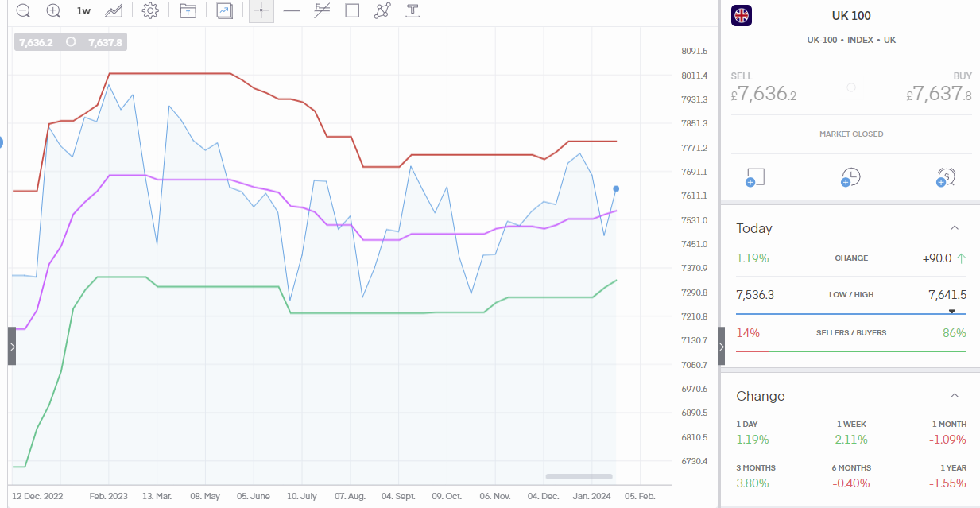Click the SELL price £7,636.2

pyautogui.click(x=764, y=94)
